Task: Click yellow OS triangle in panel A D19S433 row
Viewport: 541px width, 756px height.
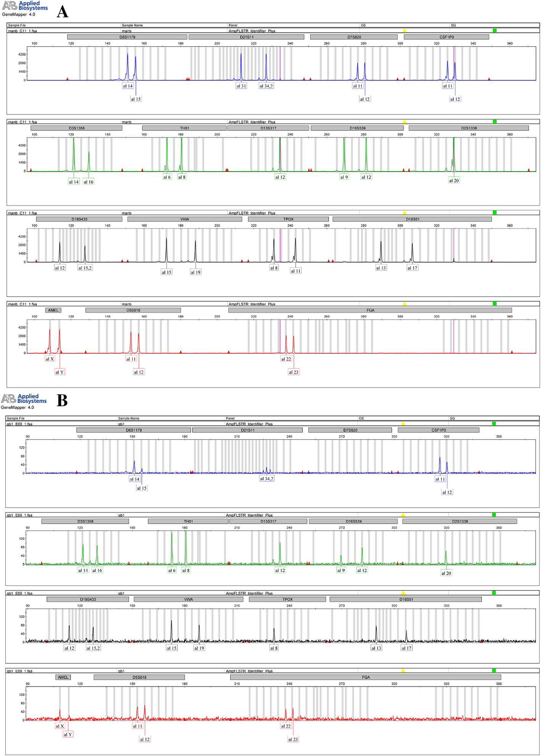Action: coord(404,213)
